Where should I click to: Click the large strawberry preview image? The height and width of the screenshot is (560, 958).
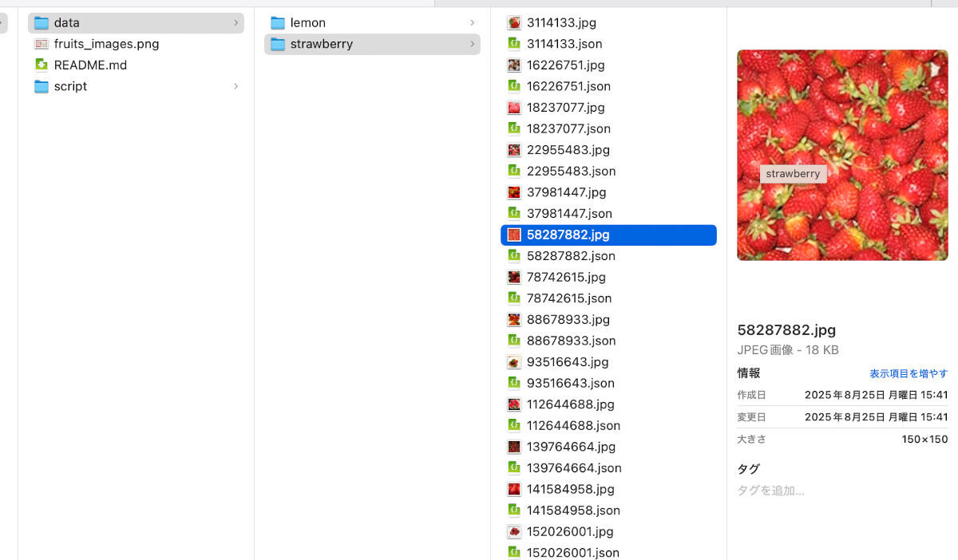click(x=842, y=155)
